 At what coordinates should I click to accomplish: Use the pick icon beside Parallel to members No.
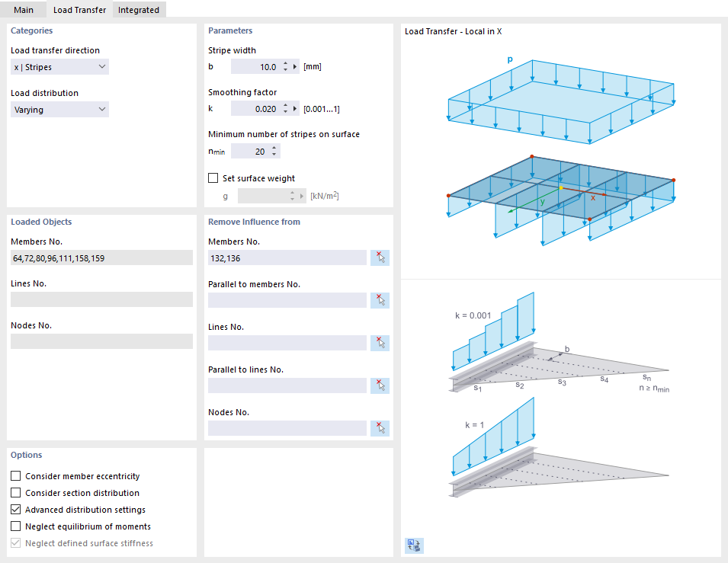pos(380,300)
